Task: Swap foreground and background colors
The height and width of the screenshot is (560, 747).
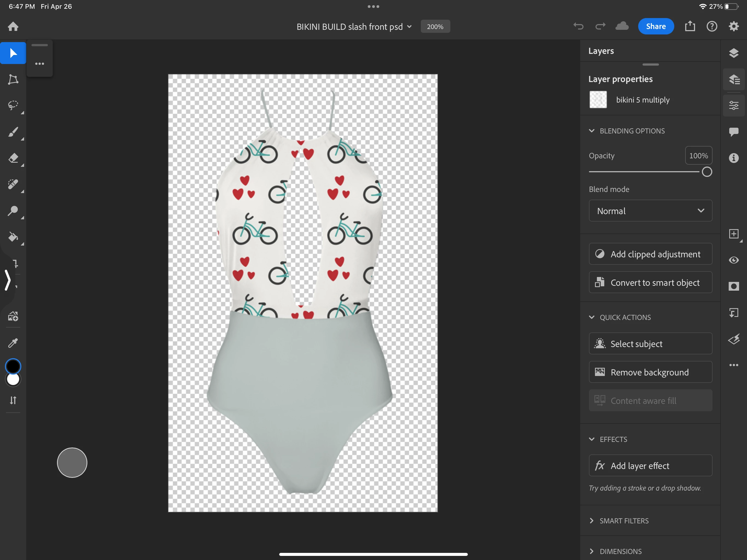Action: pyautogui.click(x=13, y=400)
